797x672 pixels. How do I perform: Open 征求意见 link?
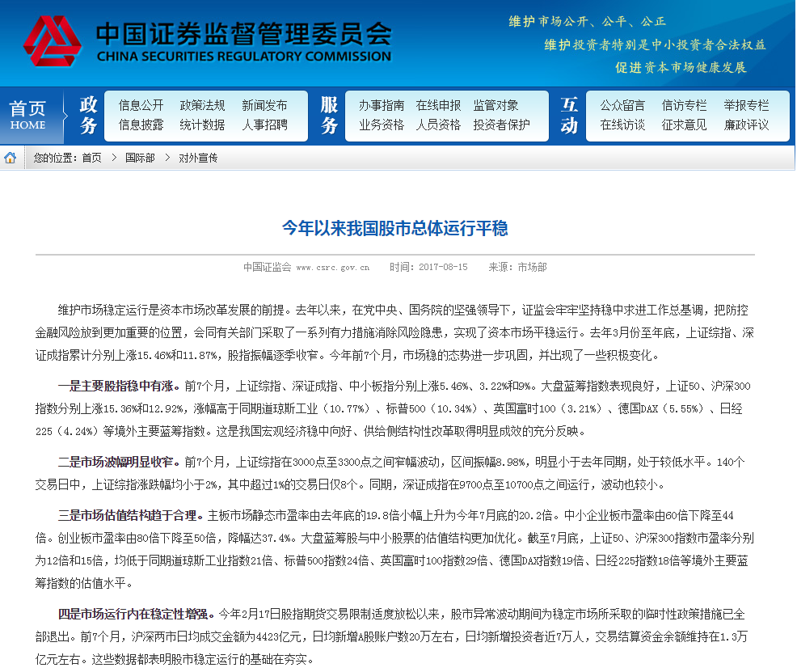coord(684,125)
